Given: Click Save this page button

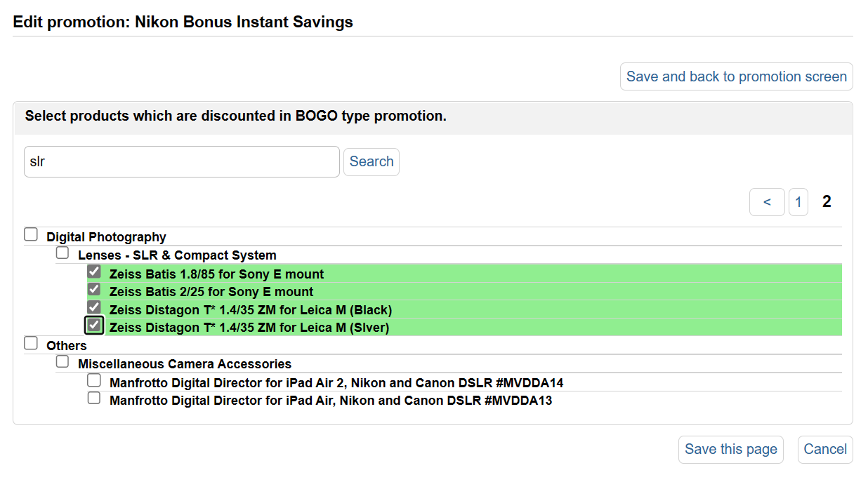Looking at the screenshot, I should pyautogui.click(x=731, y=449).
